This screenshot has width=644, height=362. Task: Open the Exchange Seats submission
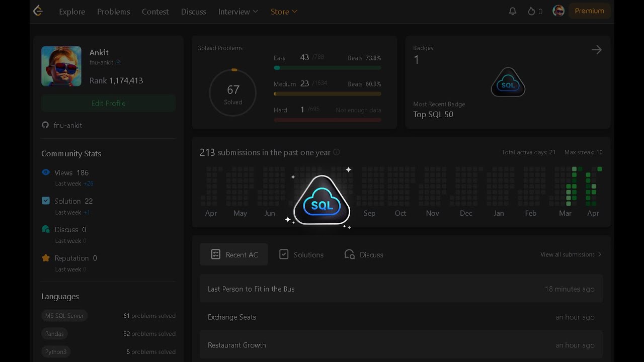pos(401,317)
